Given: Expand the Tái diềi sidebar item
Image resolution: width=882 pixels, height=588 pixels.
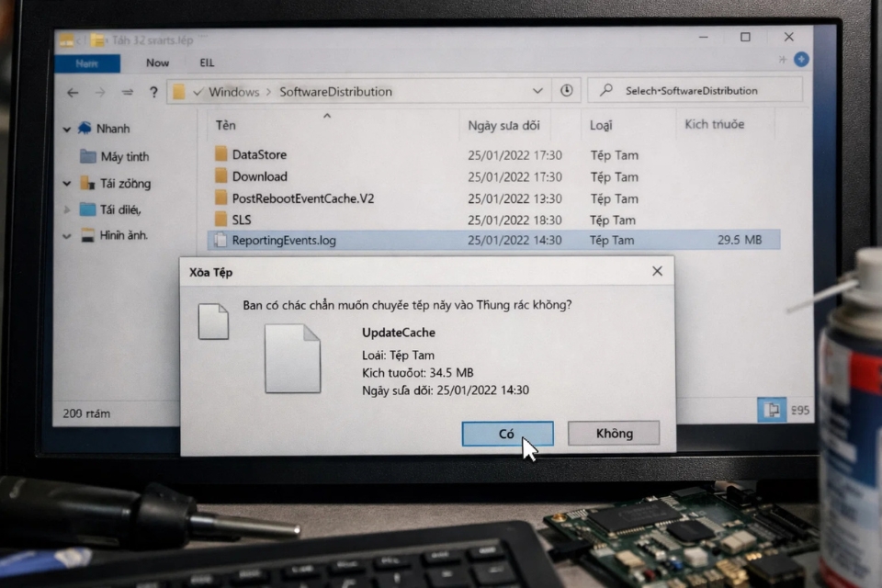Looking at the screenshot, I should click(x=66, y=209).
